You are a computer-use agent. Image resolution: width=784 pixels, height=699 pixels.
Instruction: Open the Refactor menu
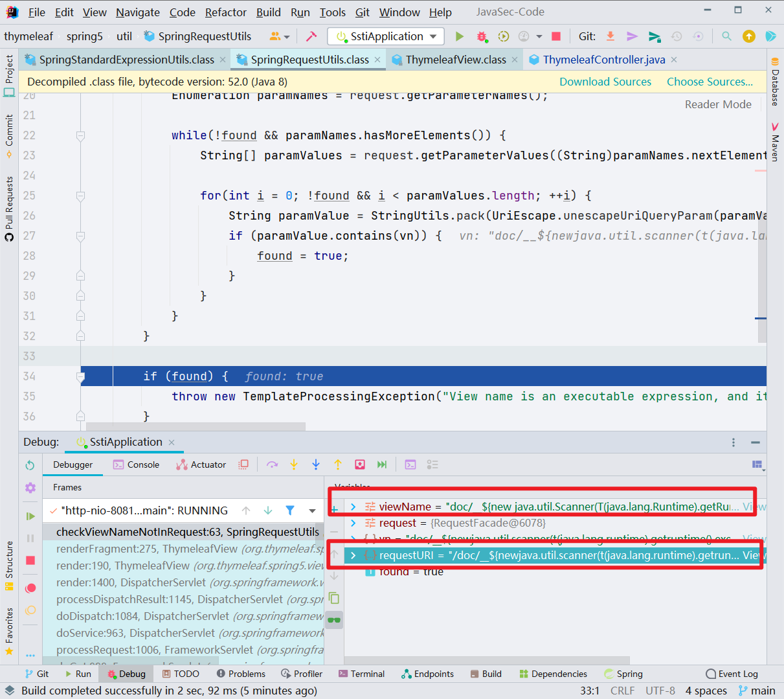(225, 12)
